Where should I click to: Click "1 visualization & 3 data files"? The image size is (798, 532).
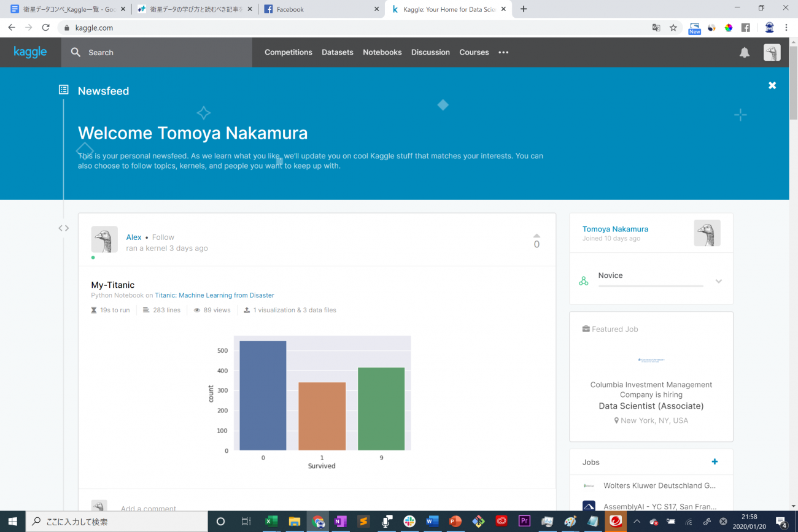[295, 310]
